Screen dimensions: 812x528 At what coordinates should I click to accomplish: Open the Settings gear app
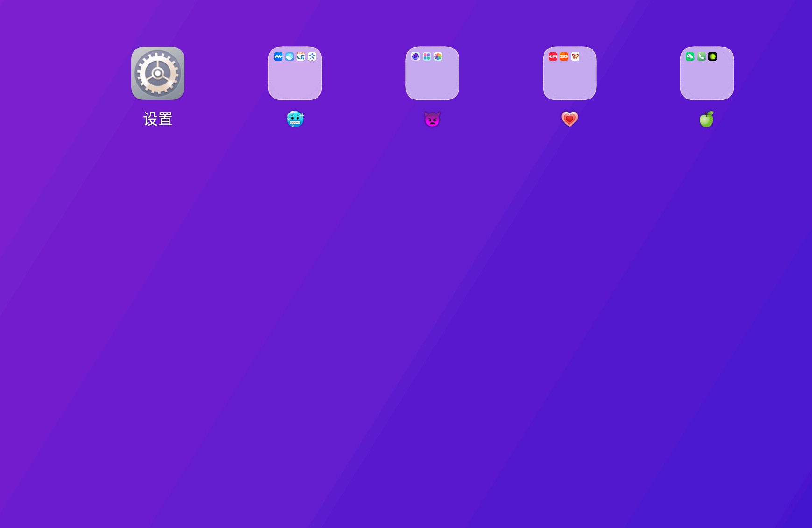click(x=158, y=73)
